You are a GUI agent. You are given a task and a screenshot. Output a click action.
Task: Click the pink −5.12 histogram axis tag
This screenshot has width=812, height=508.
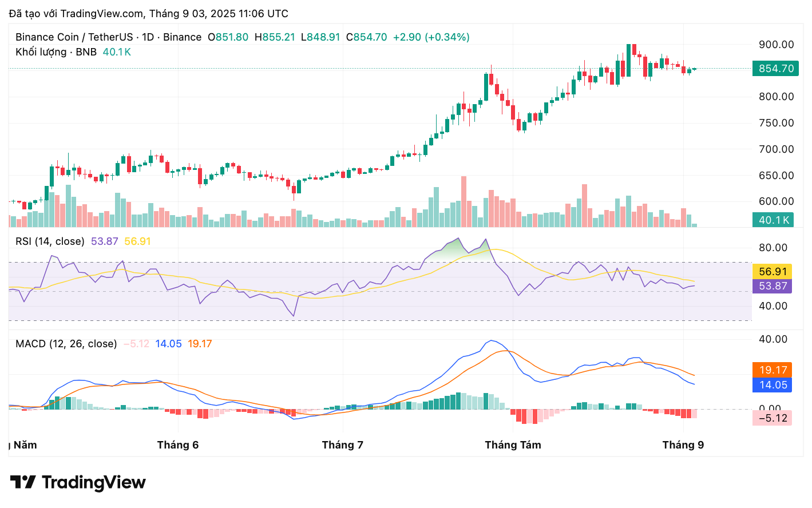coord(773,418)
